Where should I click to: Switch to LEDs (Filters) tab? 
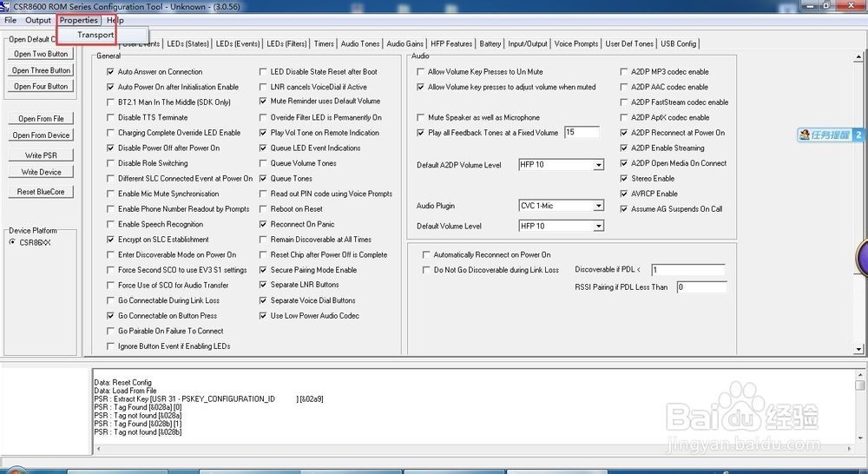286,43
